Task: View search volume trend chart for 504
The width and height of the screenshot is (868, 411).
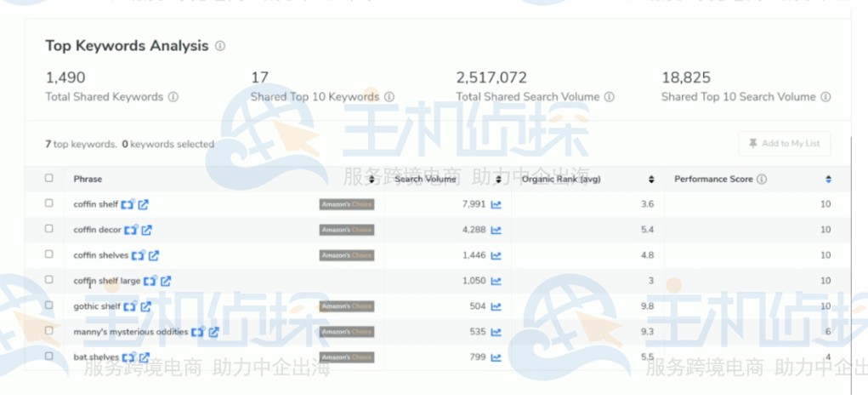Action: 496,306
